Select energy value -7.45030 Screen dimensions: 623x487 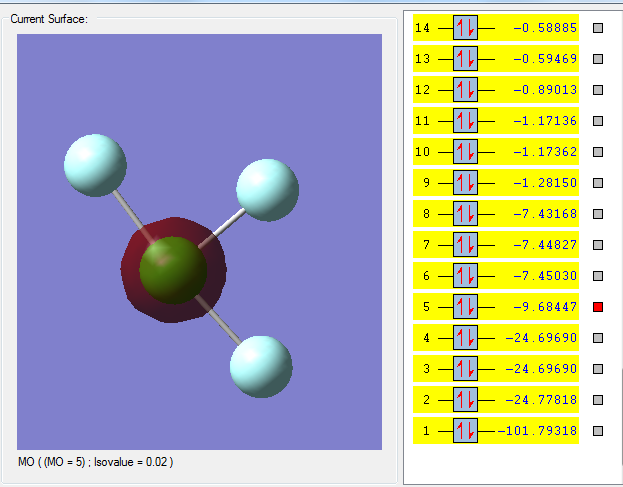pos(545,276)
